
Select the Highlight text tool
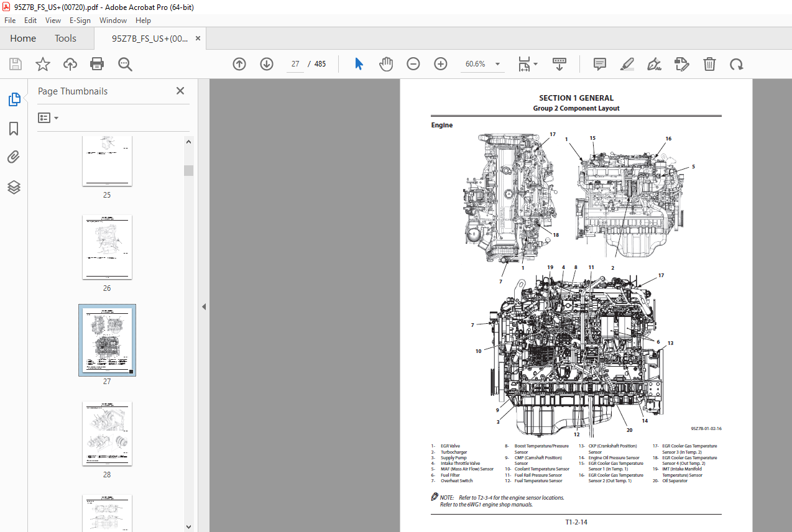(627, 64)
